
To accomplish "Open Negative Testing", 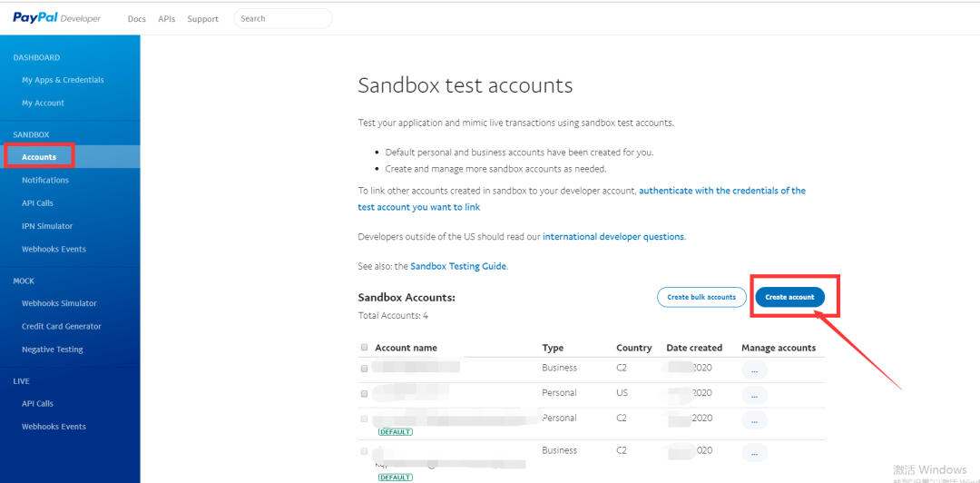I will [53, 350].
